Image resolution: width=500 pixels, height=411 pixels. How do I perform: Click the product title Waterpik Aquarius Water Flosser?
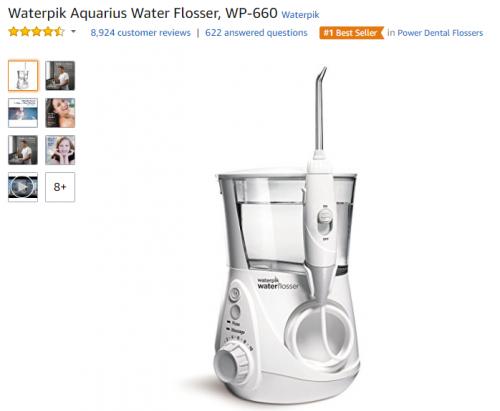click(x=143, y=13)
